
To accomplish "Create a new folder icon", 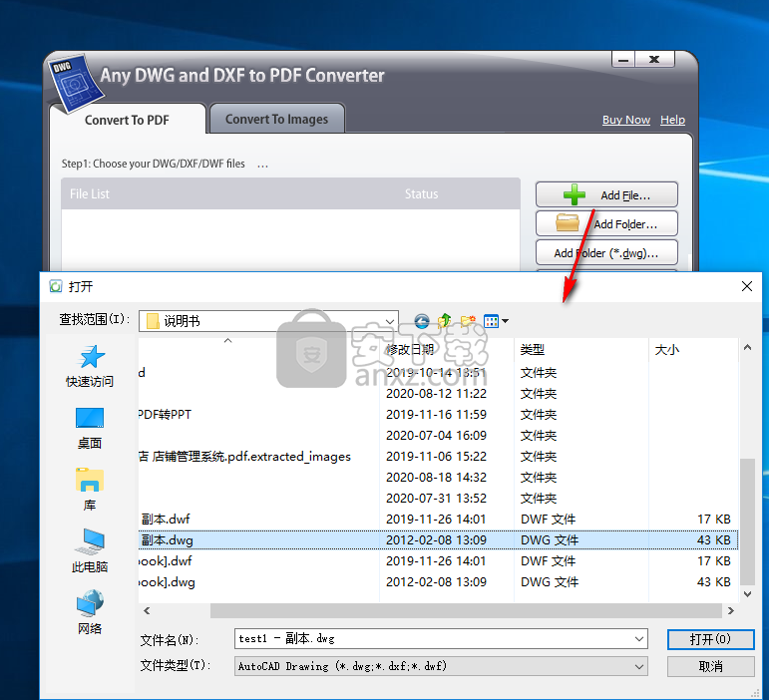I will (468, 321).
